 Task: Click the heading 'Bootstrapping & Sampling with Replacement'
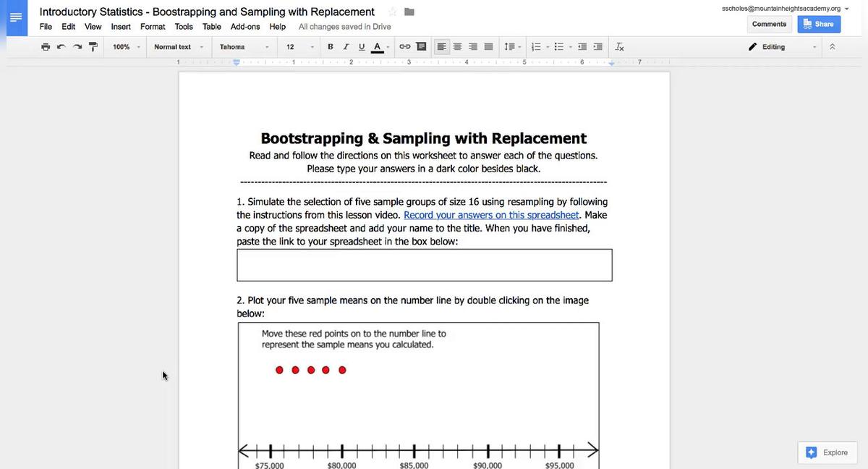pyautogui.click(x=423, y=138)
